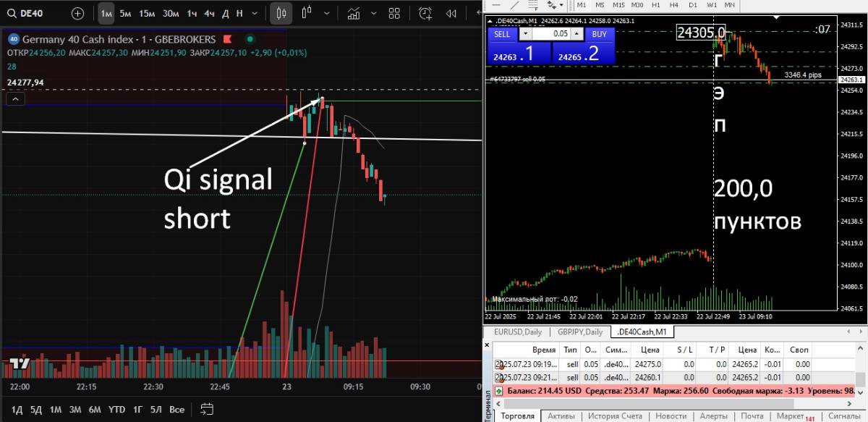The width and height of the screenshot is (868, 422).
Task: Click the bar chart style icon
Action: (x=307, y=12)
